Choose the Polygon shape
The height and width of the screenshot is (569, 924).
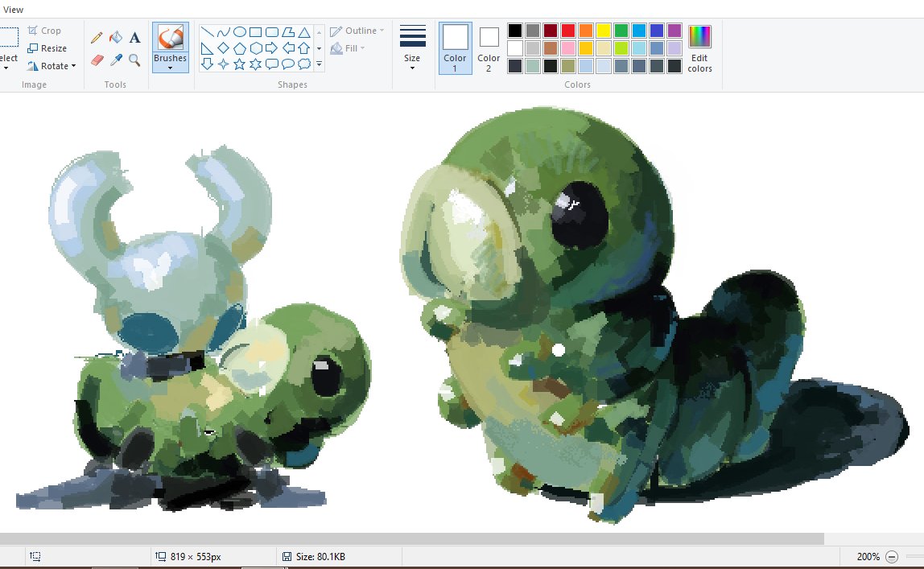pyautogui.click(x=287, y=32)
